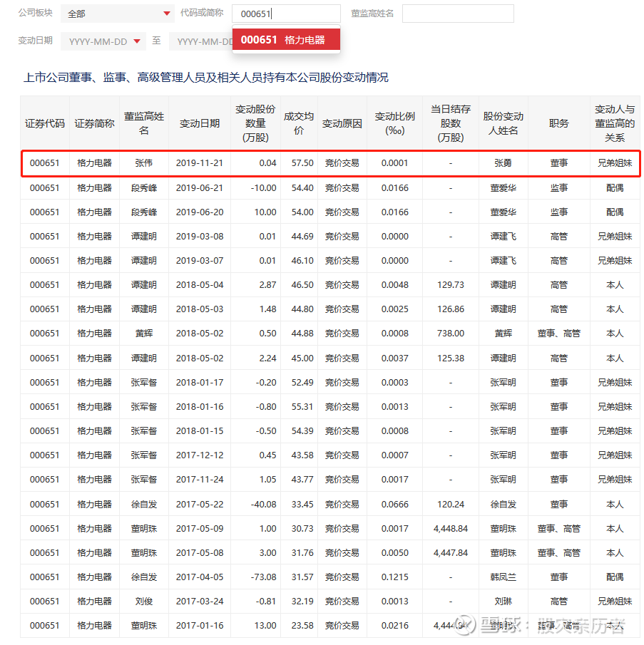
Task: Open the start date YYYY-MM-DD picker
Action: coord(103,41)
